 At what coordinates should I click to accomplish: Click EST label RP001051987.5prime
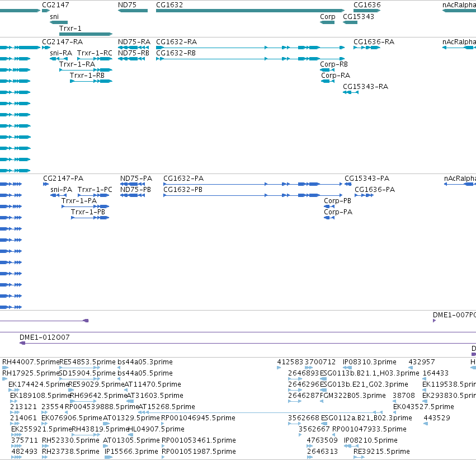click(199, 452)
